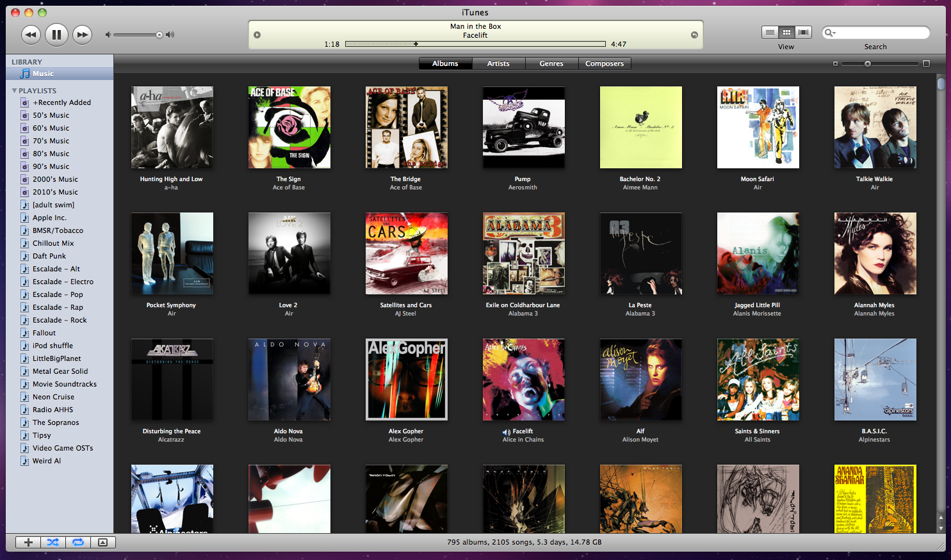Click the Search input field
The image size is (951, 560).
tap(875, 33)
